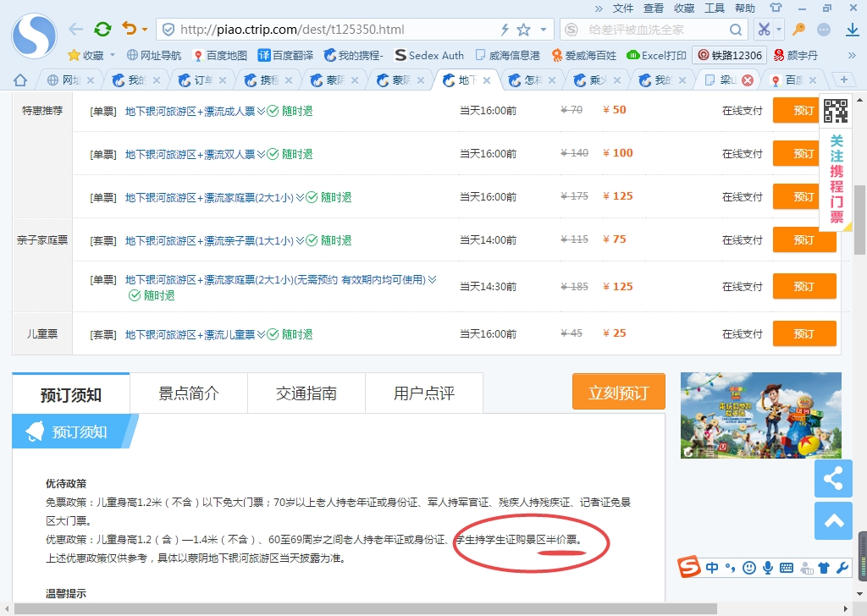Click the 立刻预订 orange button

[x=618, y=393]
